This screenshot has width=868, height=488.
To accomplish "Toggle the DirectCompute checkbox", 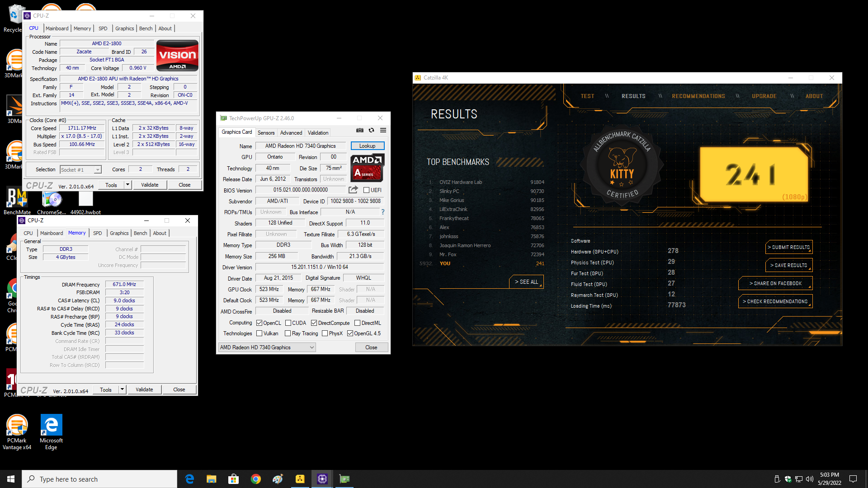I will (x=314, y=323).
